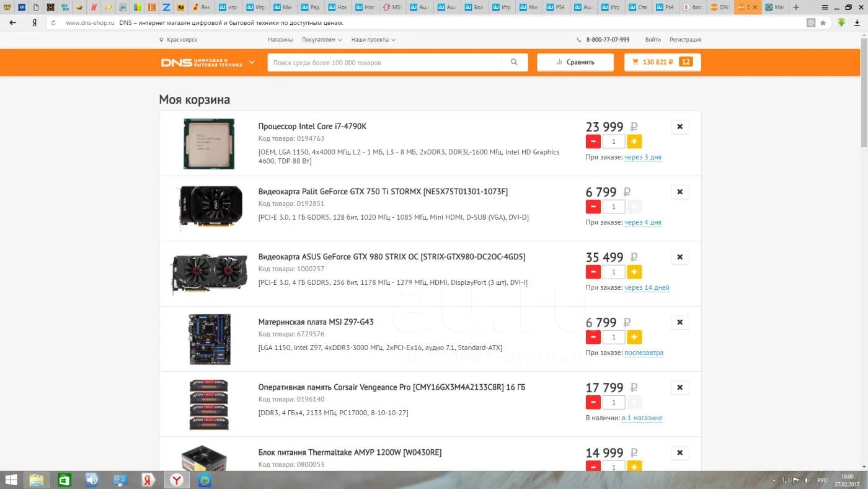
Task: Decrease quantity of Corsair Vengeance Pro
Action: (593, 402)
